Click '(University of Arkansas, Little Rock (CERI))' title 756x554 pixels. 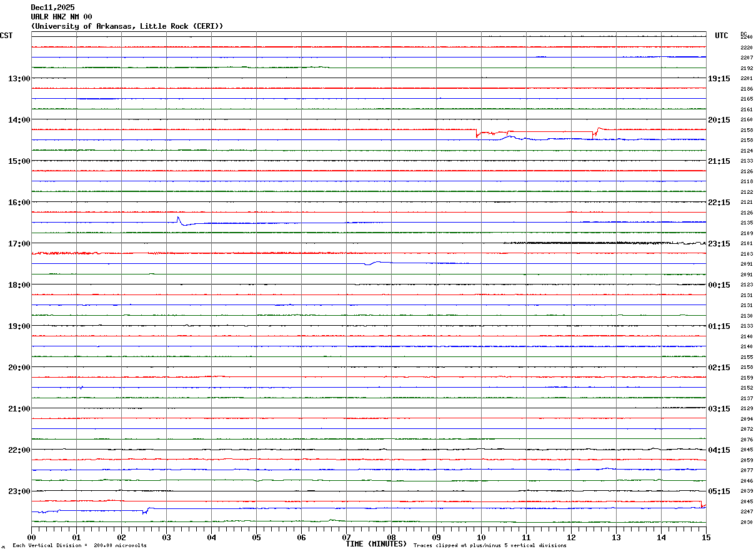127,26
